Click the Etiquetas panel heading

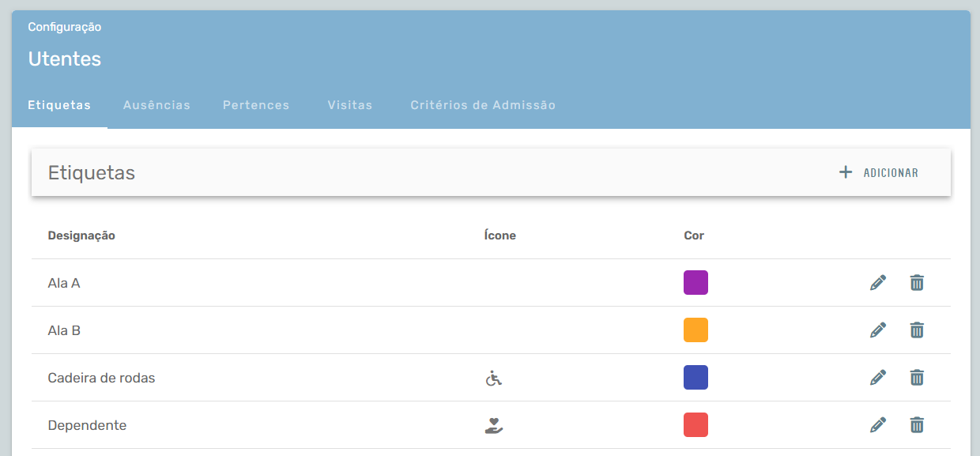(x=92, y=173)
